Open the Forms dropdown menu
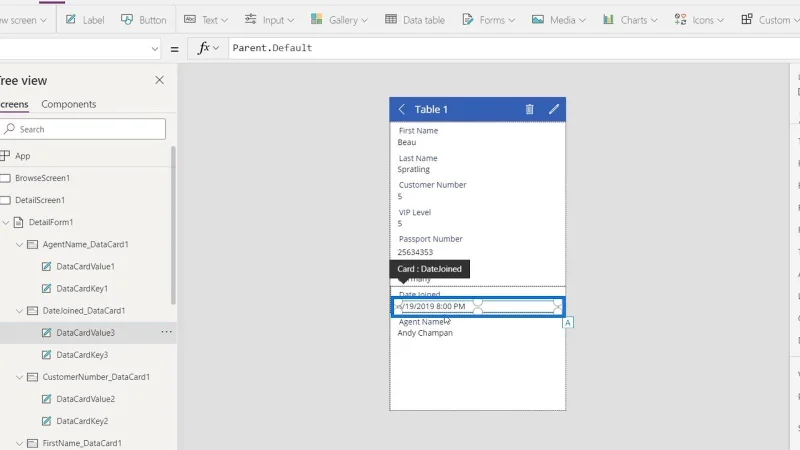 click(488, 20)
